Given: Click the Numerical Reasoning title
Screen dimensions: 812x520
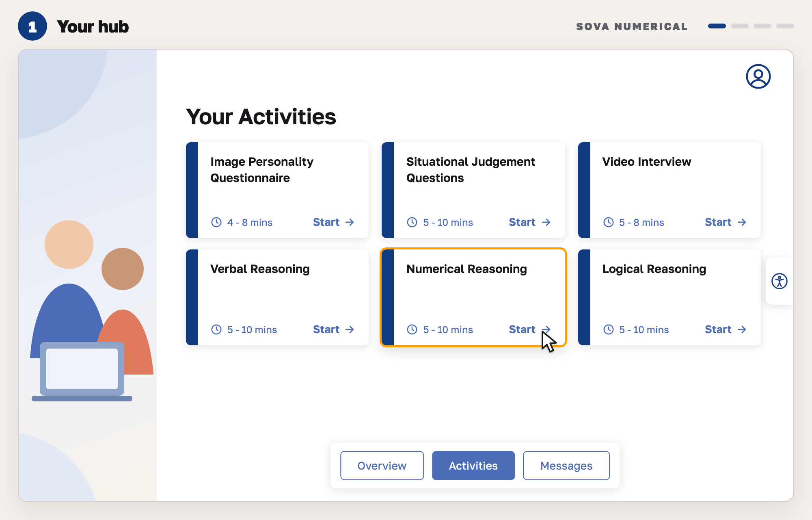Looking at the screenshot, I should click(x=466, y=269).
